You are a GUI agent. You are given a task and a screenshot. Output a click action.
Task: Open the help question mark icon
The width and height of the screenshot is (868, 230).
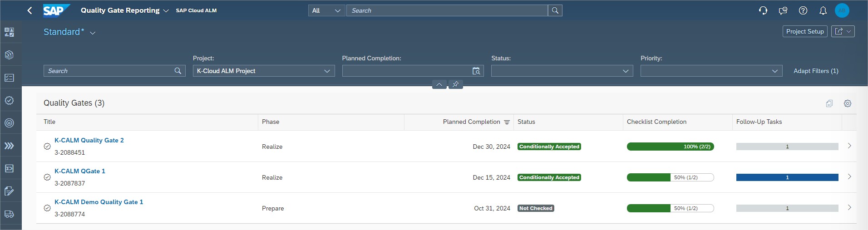point(803,10)
